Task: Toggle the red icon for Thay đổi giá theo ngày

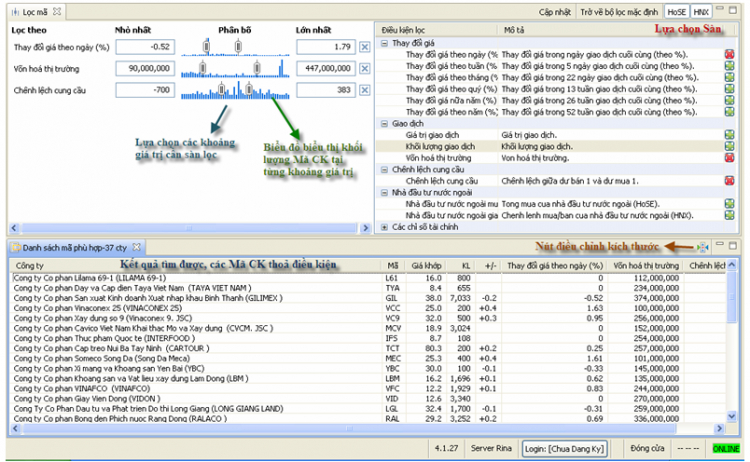Action: (x=729, y=54)
